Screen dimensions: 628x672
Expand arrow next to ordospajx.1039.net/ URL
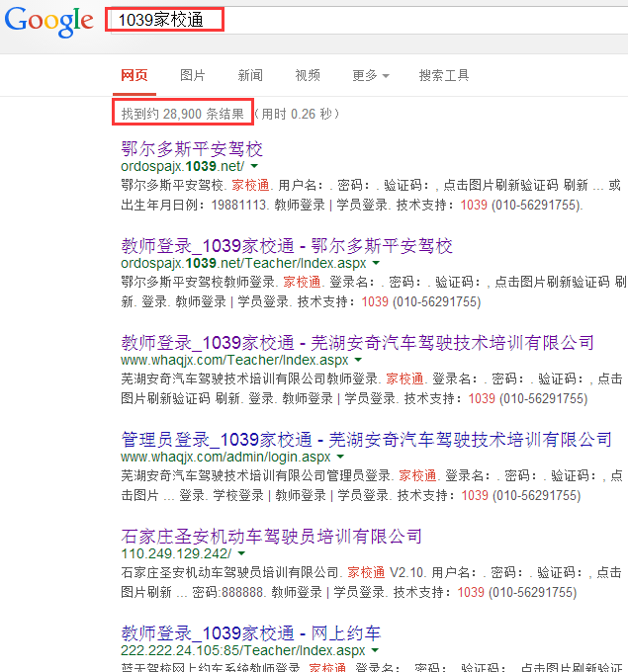(254, 166)
